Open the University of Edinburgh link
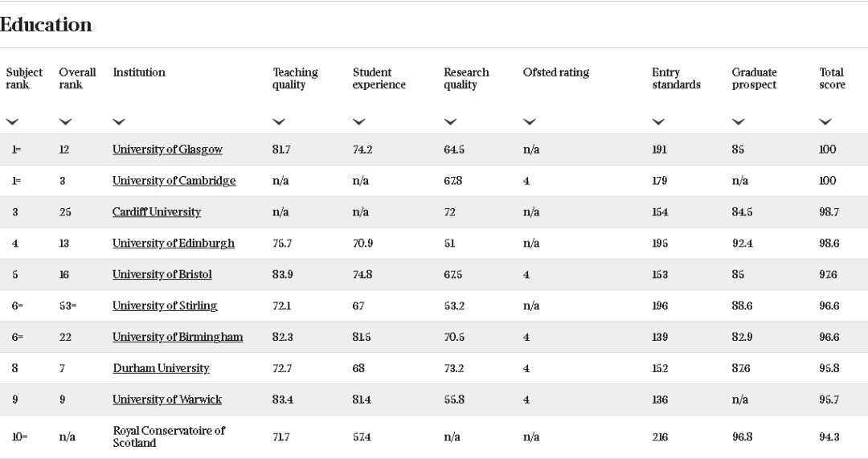The height and width of the screenshot is (459, 868). 174,244
